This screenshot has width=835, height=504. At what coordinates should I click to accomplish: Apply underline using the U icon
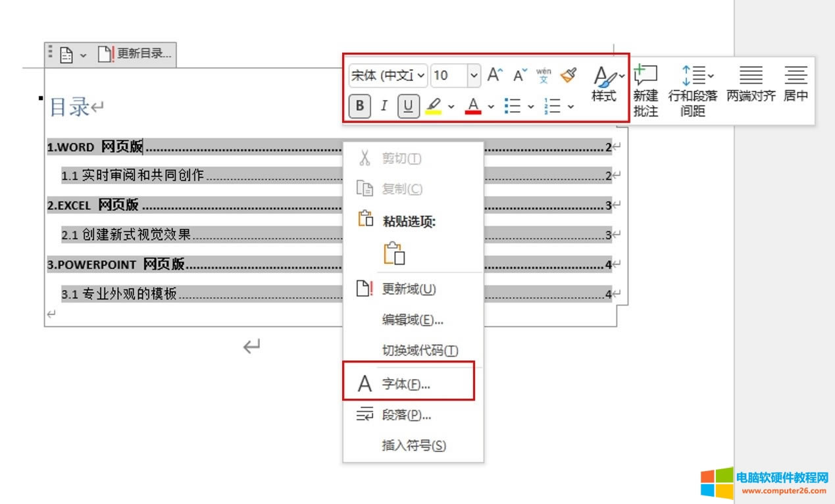[x=408, y=106]
